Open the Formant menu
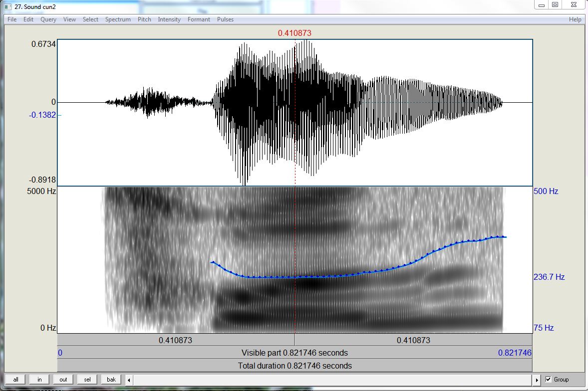Image resolution: width=588 pixels, height=391 pixels. [199, 19]
